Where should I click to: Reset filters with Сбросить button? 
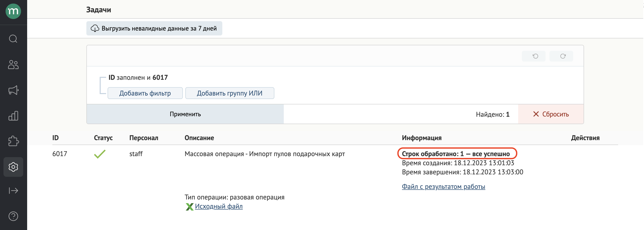(x=551, y=114)
